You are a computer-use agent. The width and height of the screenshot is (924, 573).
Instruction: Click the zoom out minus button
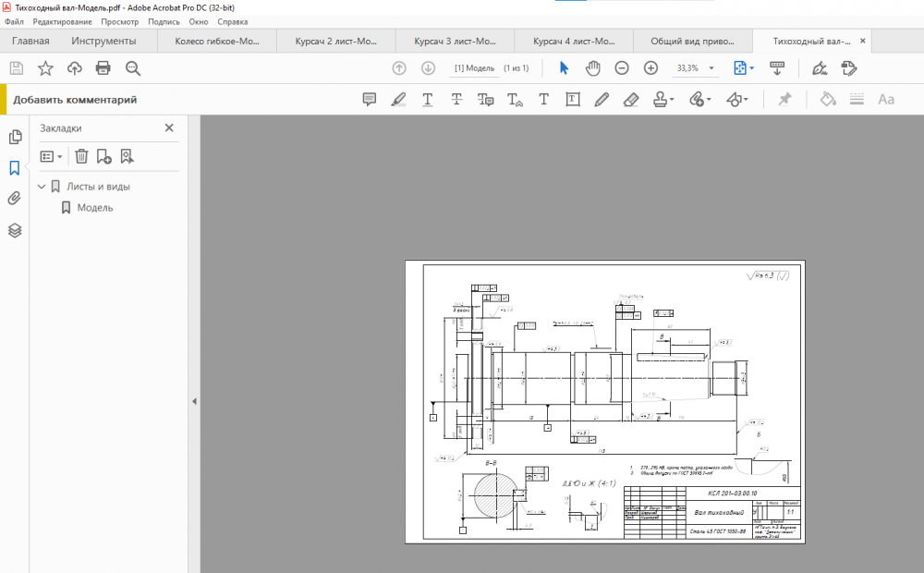click(x=622, y=68)
